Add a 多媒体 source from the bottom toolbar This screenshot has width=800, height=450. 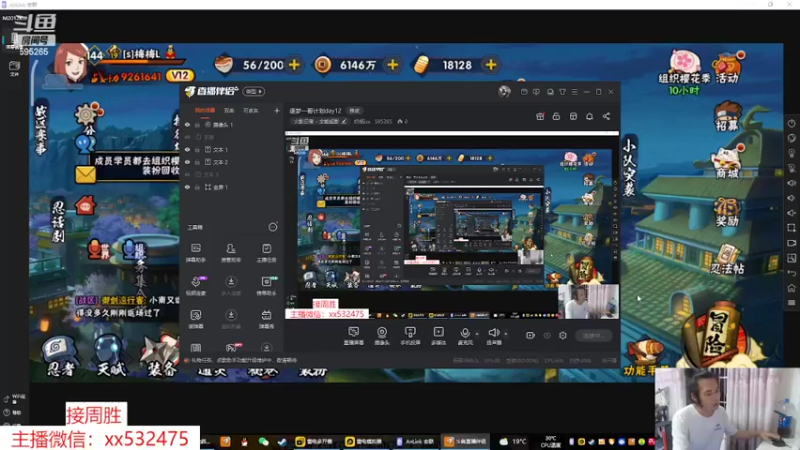pos(438,336)
